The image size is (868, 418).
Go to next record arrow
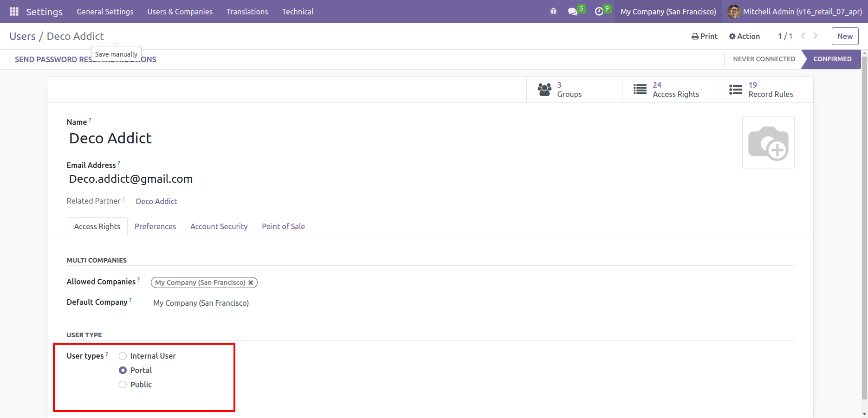coord(816,36)
